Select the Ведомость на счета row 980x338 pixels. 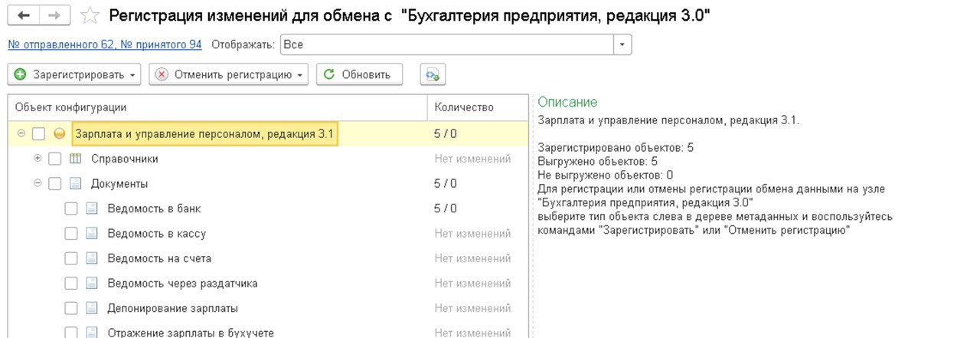point(268,259)
